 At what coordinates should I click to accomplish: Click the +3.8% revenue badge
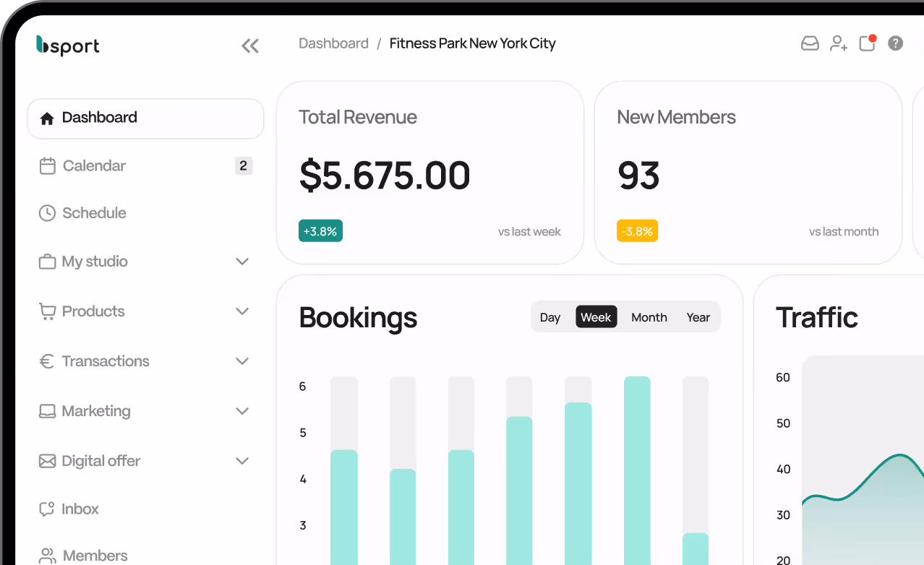(320, 230)
